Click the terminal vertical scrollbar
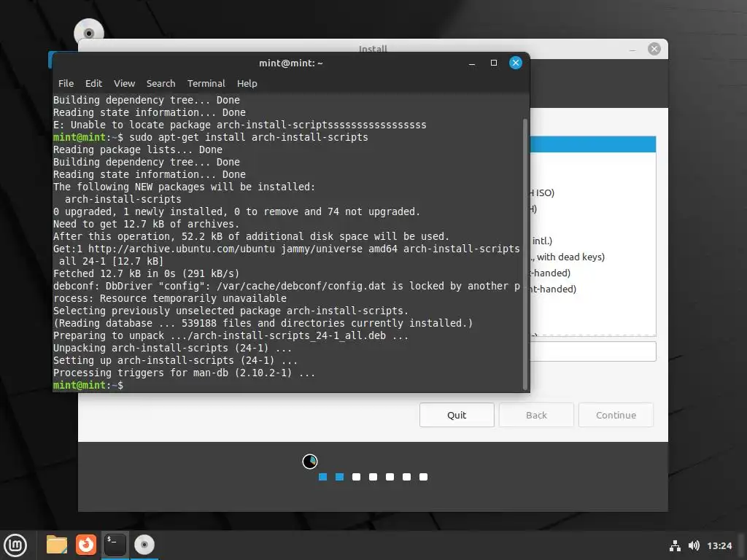The width and height of the screenshot is (747, 560). click(525, 254)
